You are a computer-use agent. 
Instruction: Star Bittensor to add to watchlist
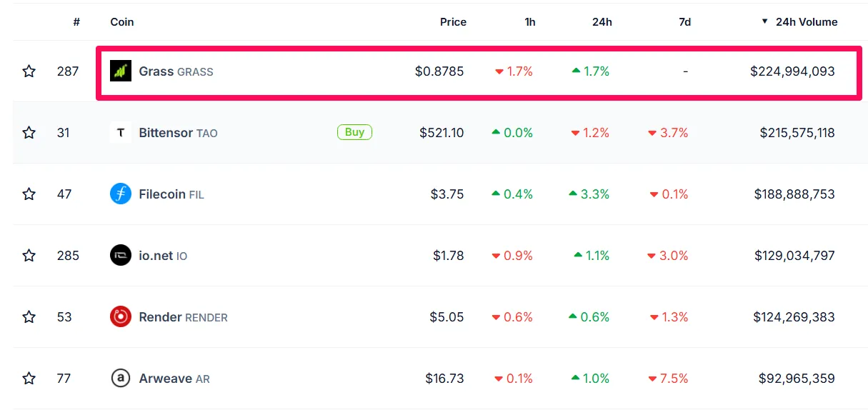29,133
